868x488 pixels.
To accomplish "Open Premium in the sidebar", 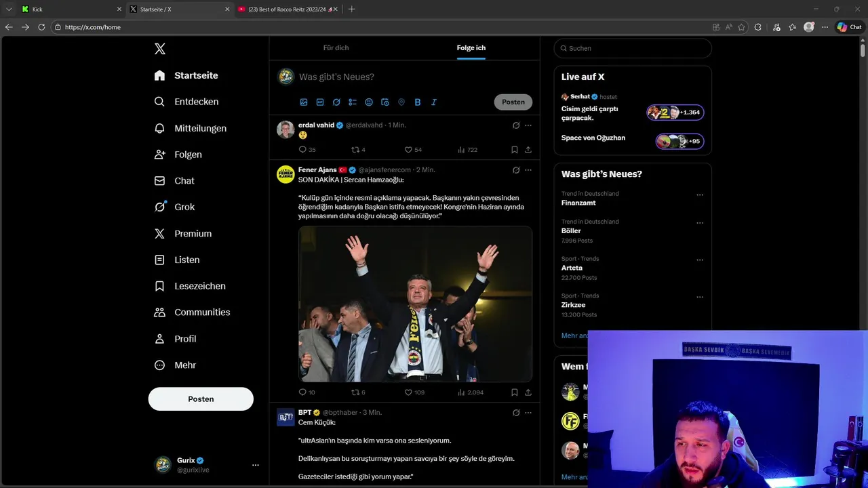I will click(x=183, y=234).
